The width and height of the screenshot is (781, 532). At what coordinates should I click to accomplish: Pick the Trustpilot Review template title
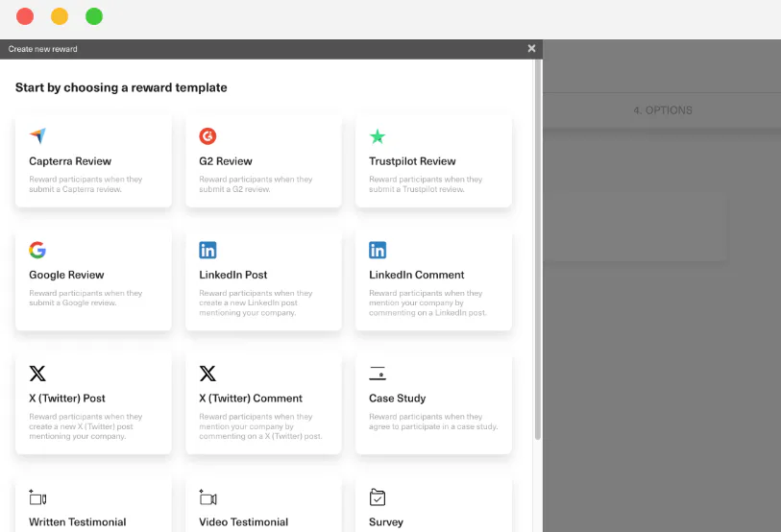[412, 161]
